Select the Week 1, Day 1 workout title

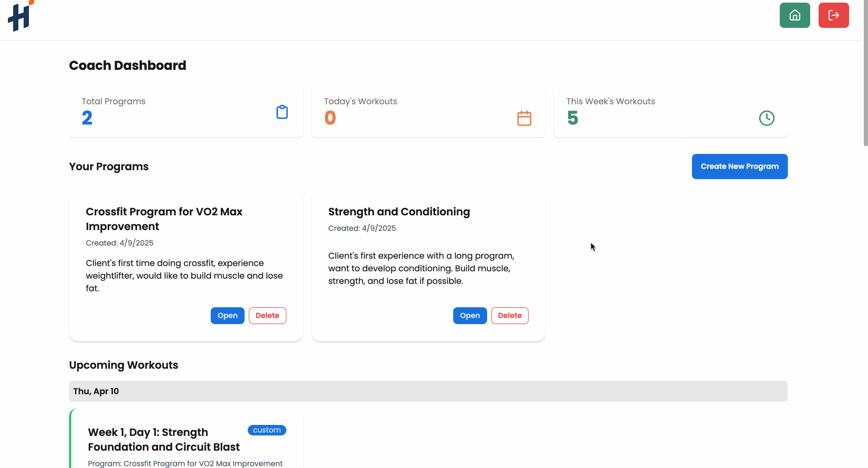[163, 439]
